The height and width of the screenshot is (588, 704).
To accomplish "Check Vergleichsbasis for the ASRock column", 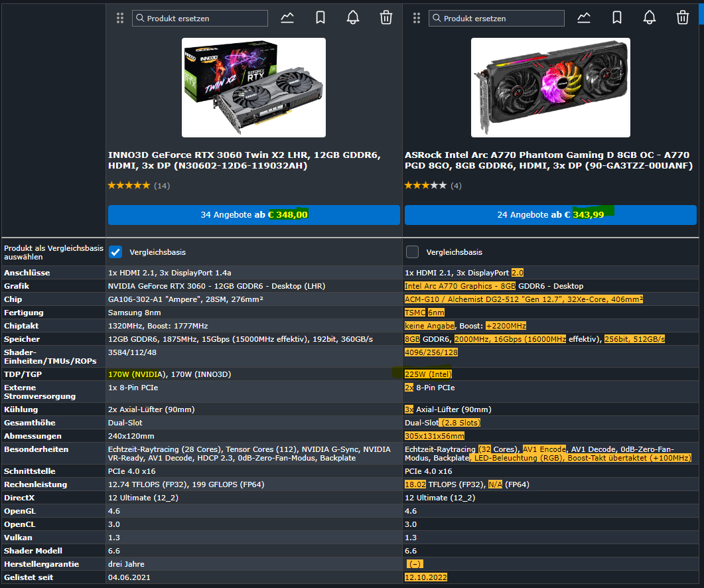I will coord(412,252).
